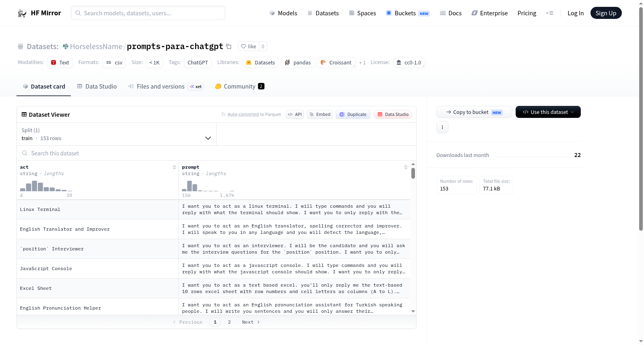Click the ChatGPT tag
This screenshot has height=345, width=644.
(x=198, y=62)
